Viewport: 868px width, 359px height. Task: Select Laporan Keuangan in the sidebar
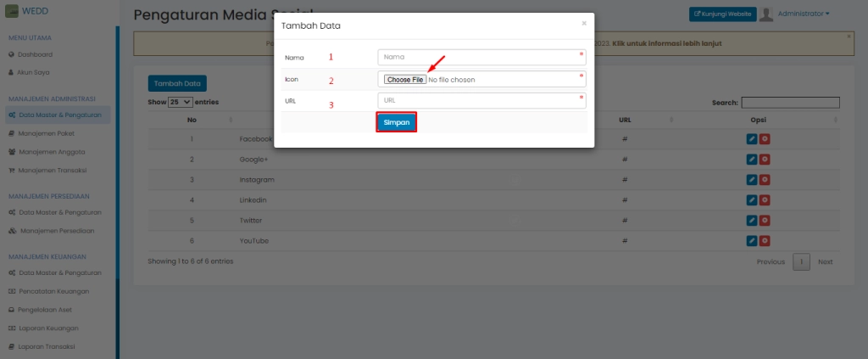[49, 328]
